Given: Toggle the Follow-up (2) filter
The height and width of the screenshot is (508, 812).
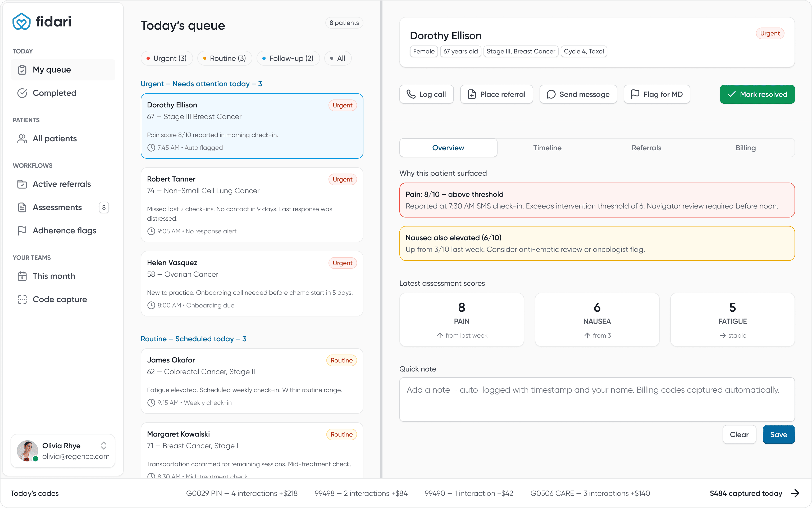Looking at the screenshot, I should click(288, 58).
